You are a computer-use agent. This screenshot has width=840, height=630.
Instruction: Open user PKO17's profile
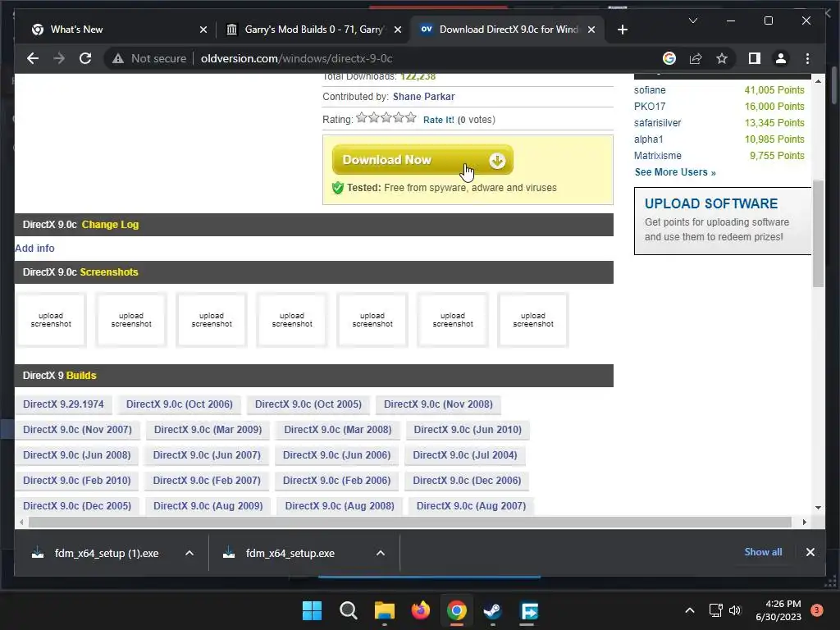[x=650, y=107]
